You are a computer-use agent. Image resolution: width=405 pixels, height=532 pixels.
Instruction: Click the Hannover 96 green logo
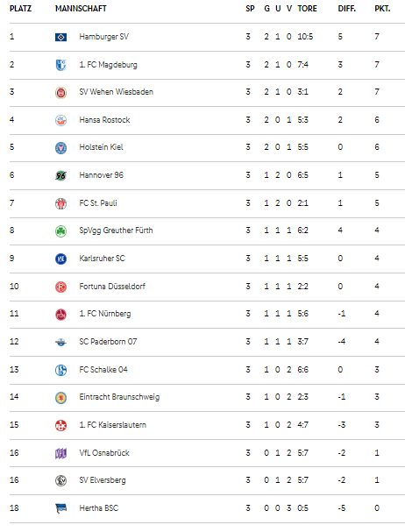pyautogui.click(x=60, y=175)
